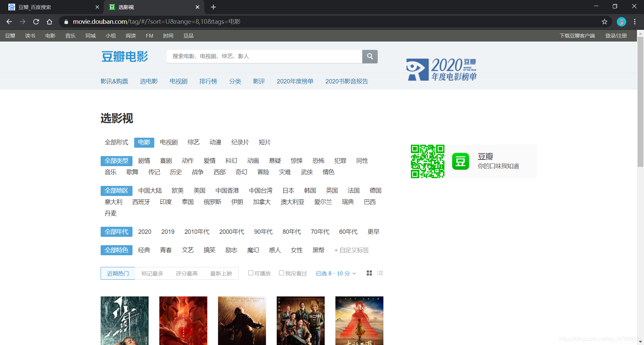Filter by feature 青春
The image size is (644, 345).
click(x=166, y=250)
